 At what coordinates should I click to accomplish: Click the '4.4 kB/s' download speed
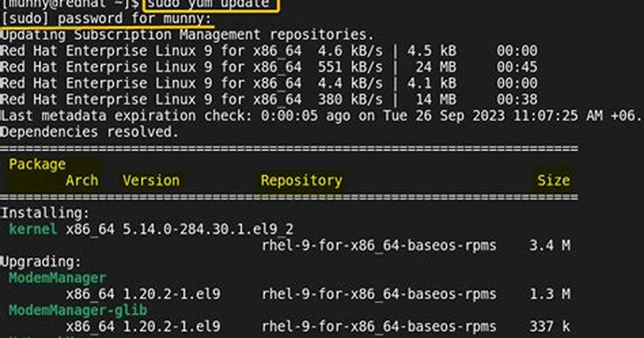coord(350,83)
